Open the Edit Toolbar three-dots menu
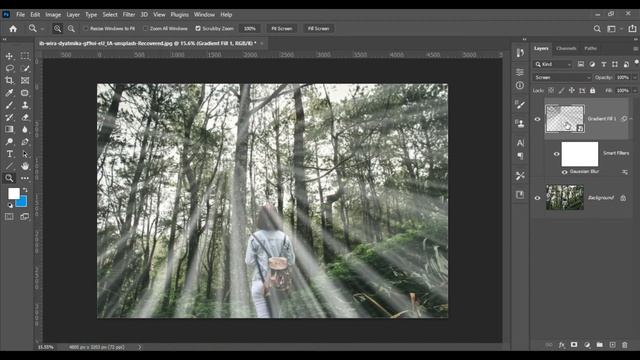 tap(25, 178)
